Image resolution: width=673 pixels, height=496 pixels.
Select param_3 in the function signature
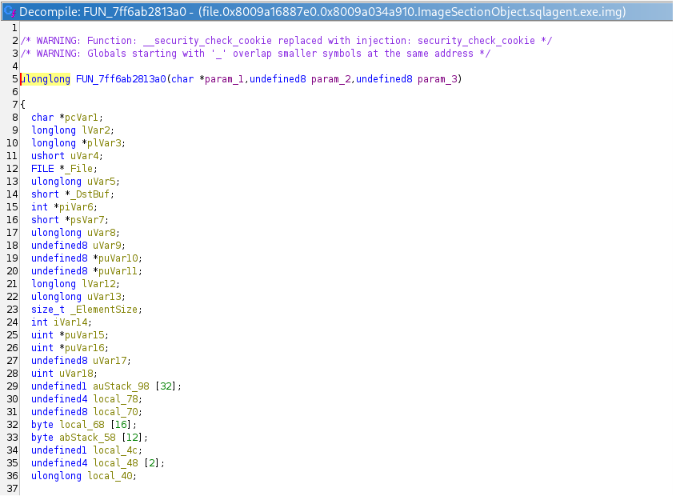tap(437, 79)
